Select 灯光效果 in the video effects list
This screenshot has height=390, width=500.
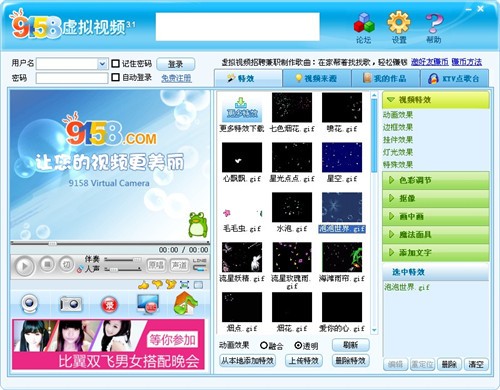click(398, 152)
